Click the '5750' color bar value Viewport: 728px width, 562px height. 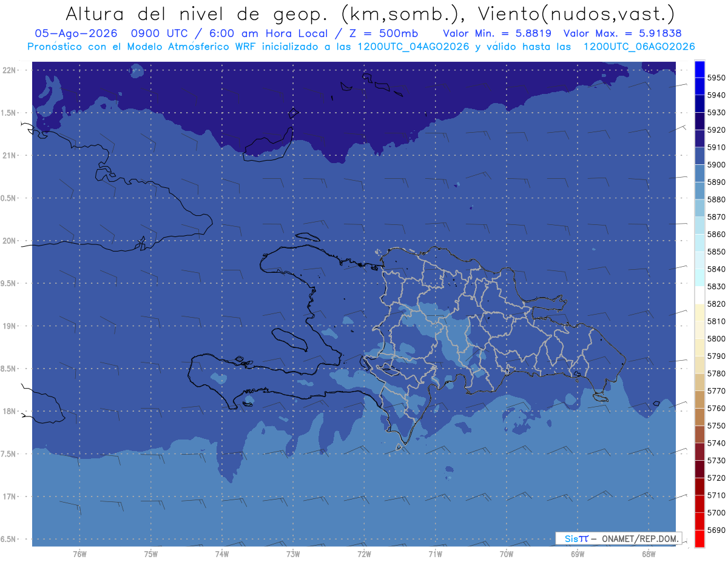[x=716, y=426]
